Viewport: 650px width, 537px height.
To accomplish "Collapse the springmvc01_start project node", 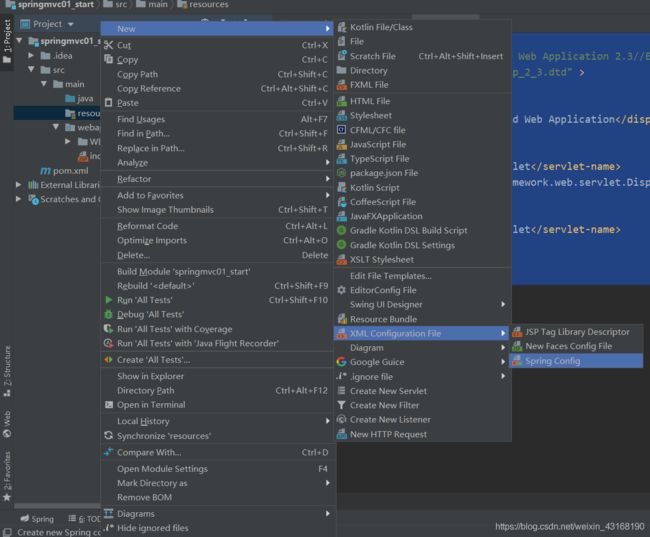I will [19, 41].
